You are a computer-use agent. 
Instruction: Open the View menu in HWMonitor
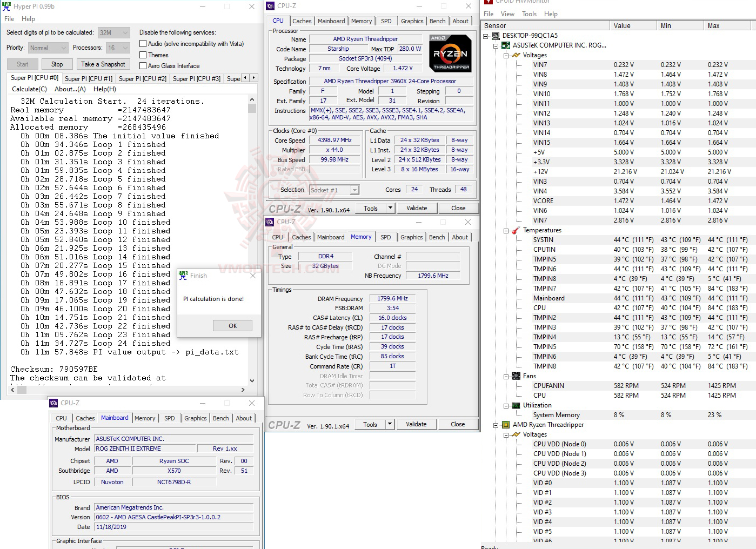507,14
